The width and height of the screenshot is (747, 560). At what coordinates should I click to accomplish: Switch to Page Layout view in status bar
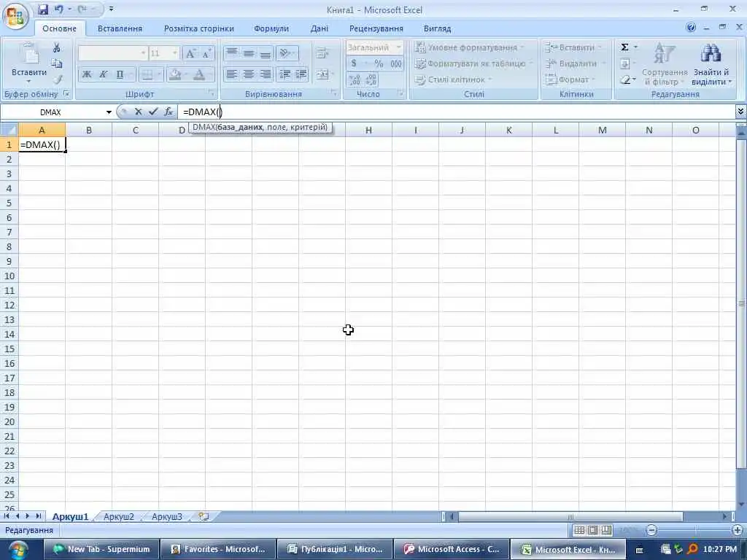click(592, 530)
